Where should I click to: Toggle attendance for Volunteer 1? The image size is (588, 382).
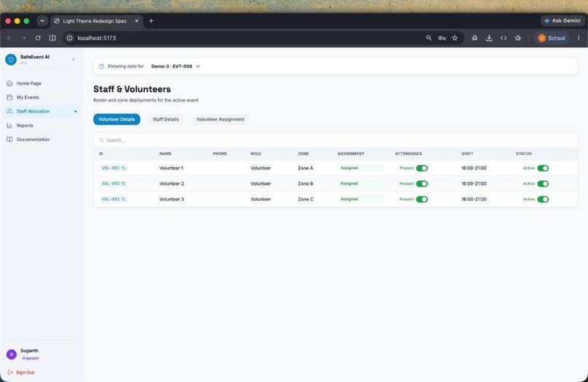coord(422,168)
